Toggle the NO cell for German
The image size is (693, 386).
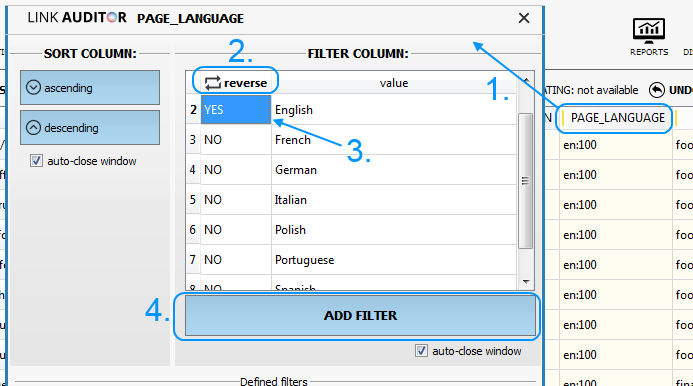pos(236,170)
